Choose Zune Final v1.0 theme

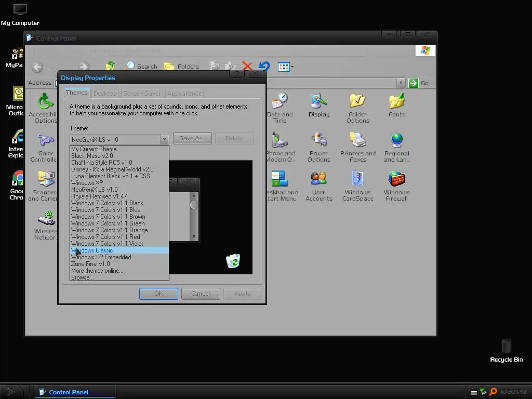[x=119, y=264]
